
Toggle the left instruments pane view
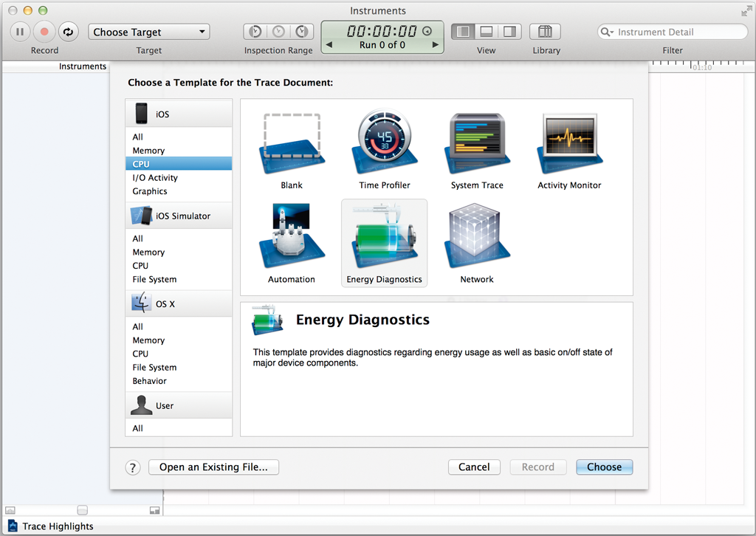[463, 32]
